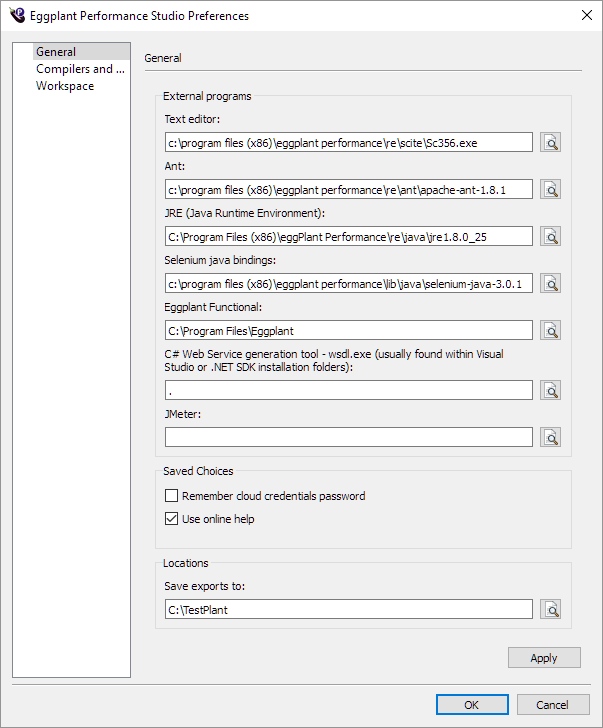Browse for JMeter location
Screen dimensions: 603x728
pyautogui.click(x=550, y=437)
